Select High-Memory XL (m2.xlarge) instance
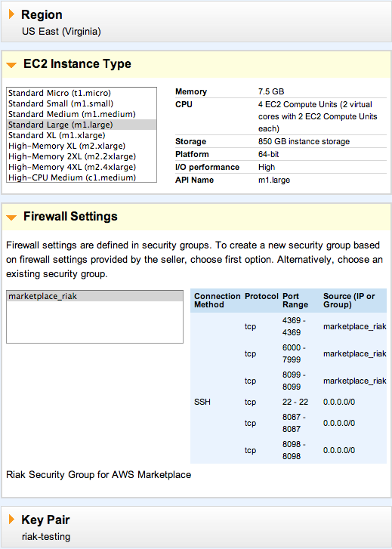The image size is (392, 549). pyautogui.click(x=82, y=146)
